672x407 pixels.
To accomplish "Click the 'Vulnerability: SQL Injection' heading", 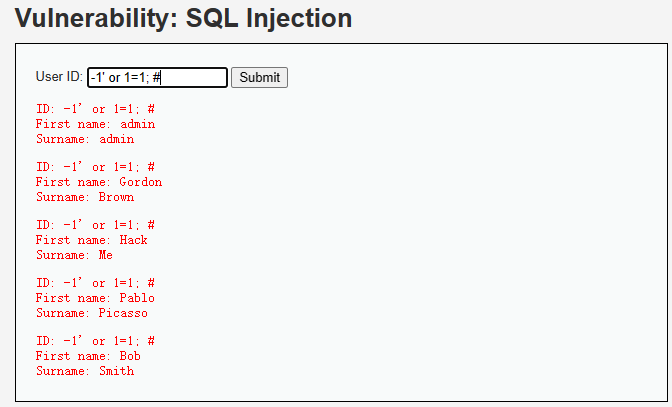I will click(x=183, y=18).
